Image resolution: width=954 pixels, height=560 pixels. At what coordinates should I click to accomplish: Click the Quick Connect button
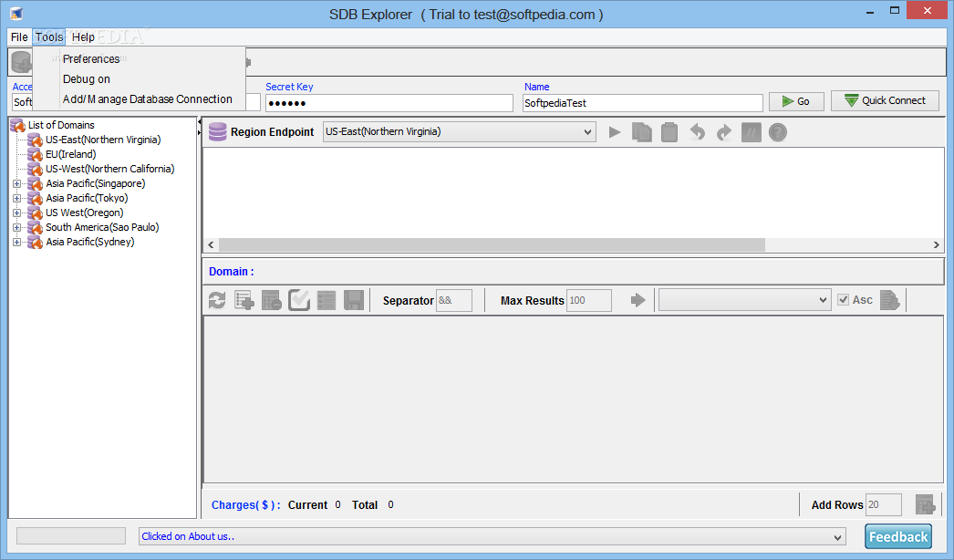coord(886,100)
